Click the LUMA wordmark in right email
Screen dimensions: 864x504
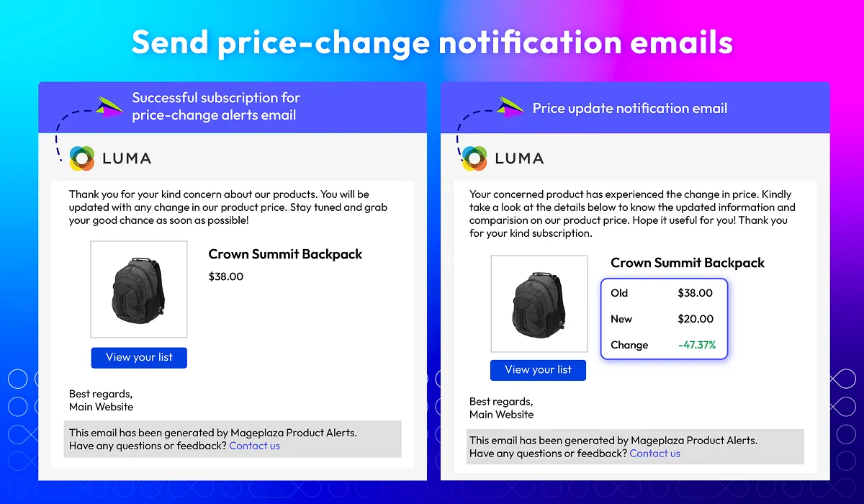(x=519, y=158)
